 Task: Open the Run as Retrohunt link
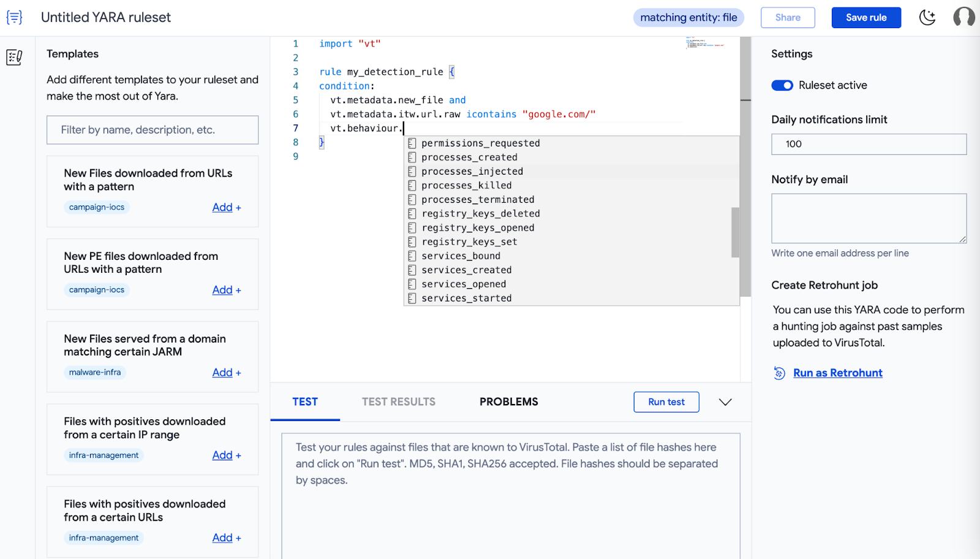click(838, 373)
